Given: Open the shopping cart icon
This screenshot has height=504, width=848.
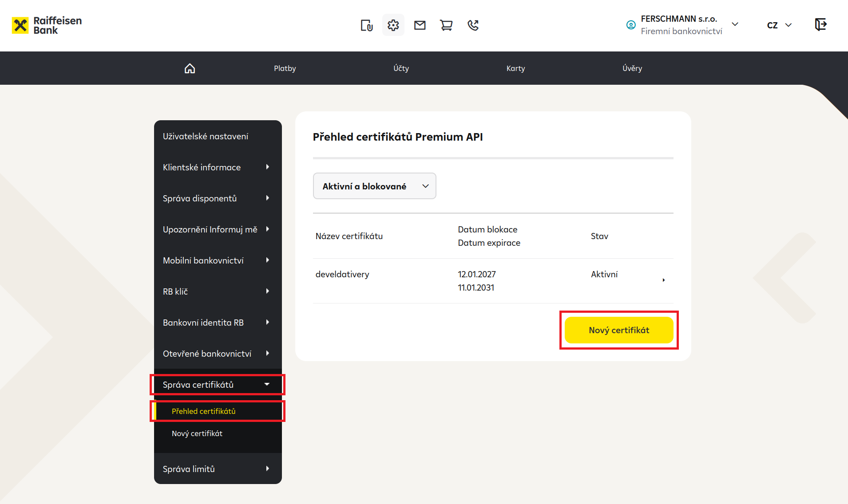Looking at the screenshot, I should pos(446,25).
